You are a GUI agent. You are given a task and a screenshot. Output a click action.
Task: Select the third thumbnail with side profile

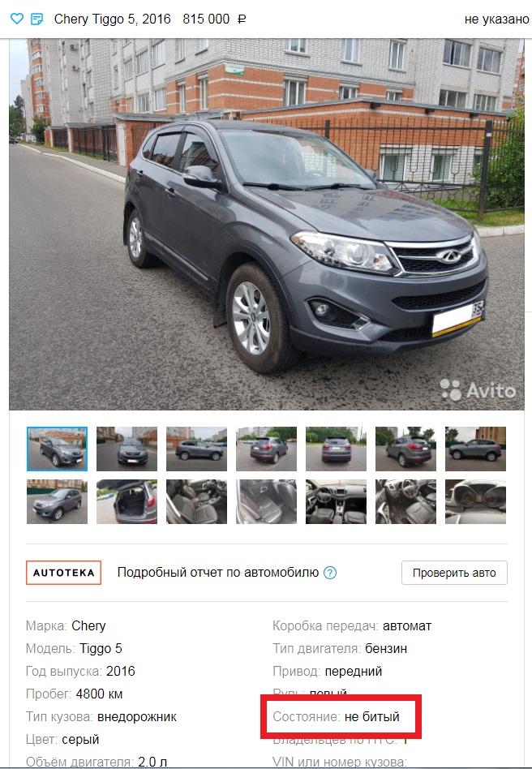pyautogui.click(x=196, y=449)
